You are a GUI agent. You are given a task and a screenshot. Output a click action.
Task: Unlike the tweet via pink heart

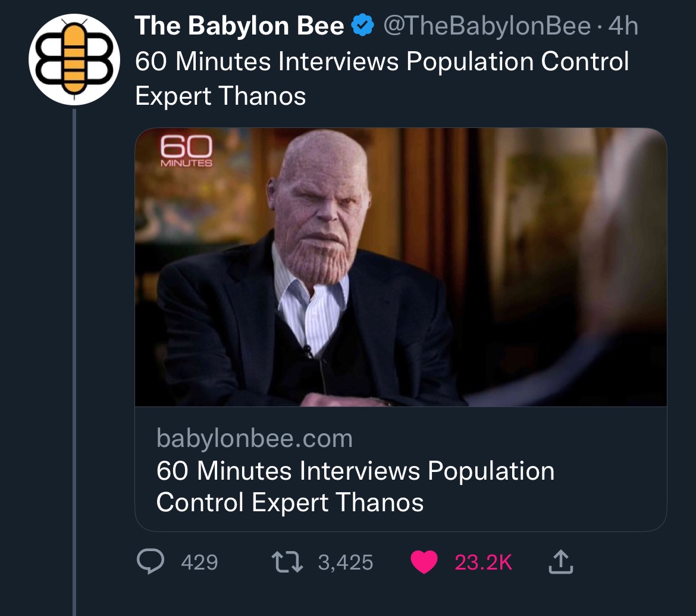pos(424,562)
